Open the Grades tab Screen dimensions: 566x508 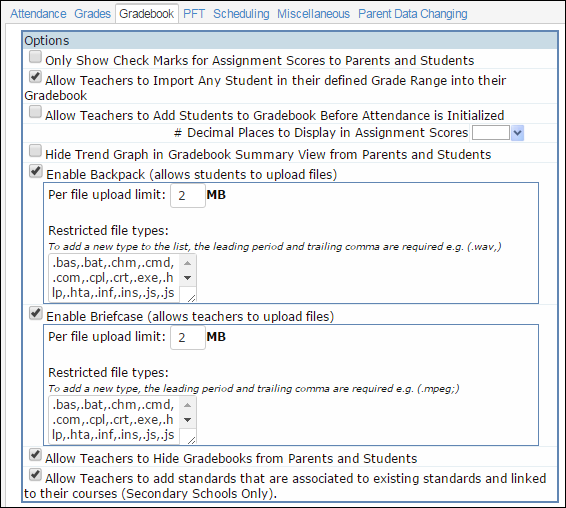pyautogui.click(x=92, y=14)
